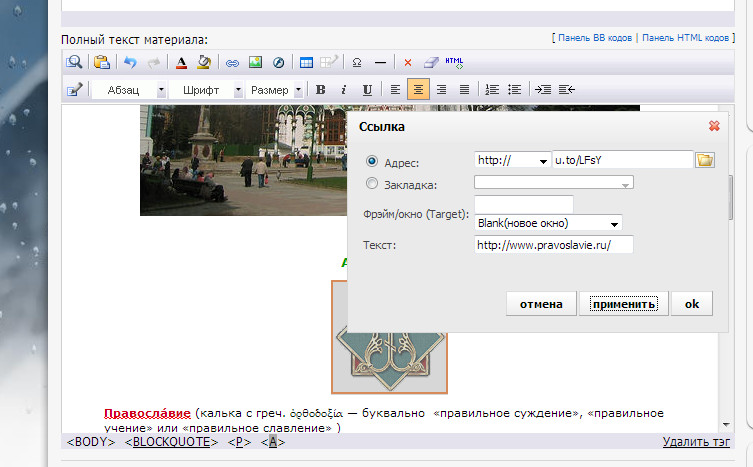
Task: Click the paste clipboard icon
Action: [x=101, y=62]
